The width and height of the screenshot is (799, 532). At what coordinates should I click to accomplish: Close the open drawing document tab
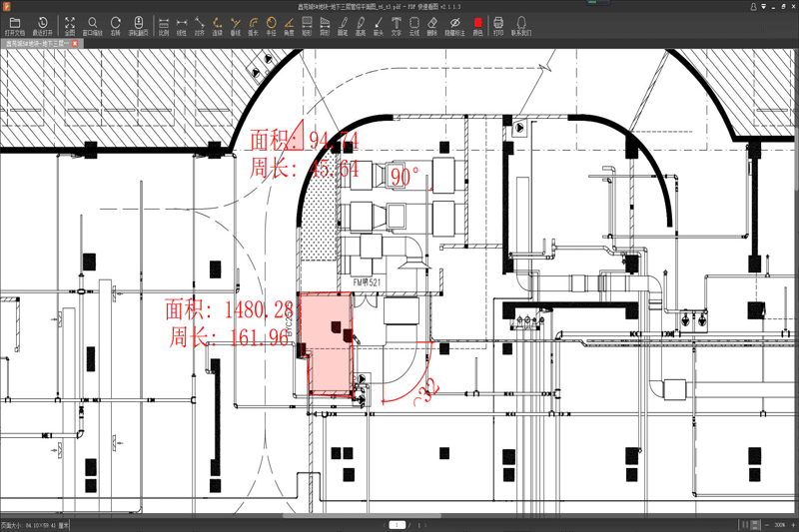[75, 44]
